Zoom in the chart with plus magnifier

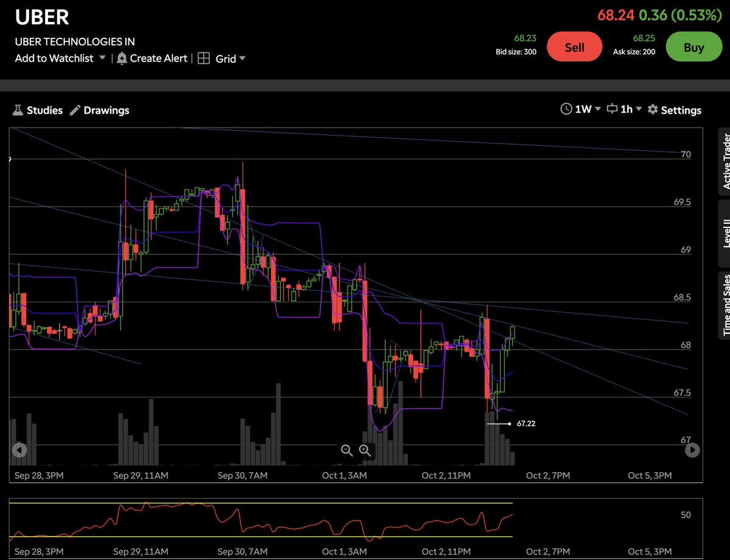[365, 451]
